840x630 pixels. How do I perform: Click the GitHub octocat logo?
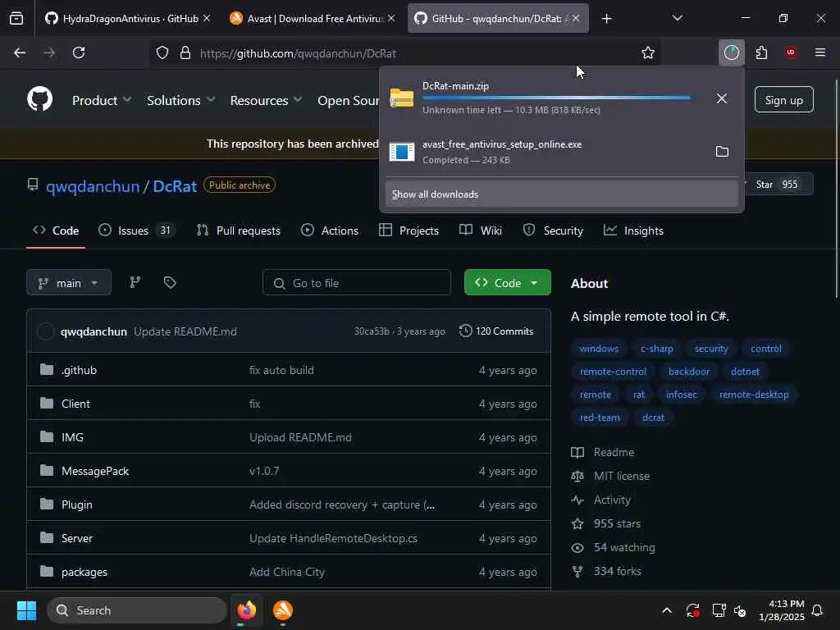(39, 99)
